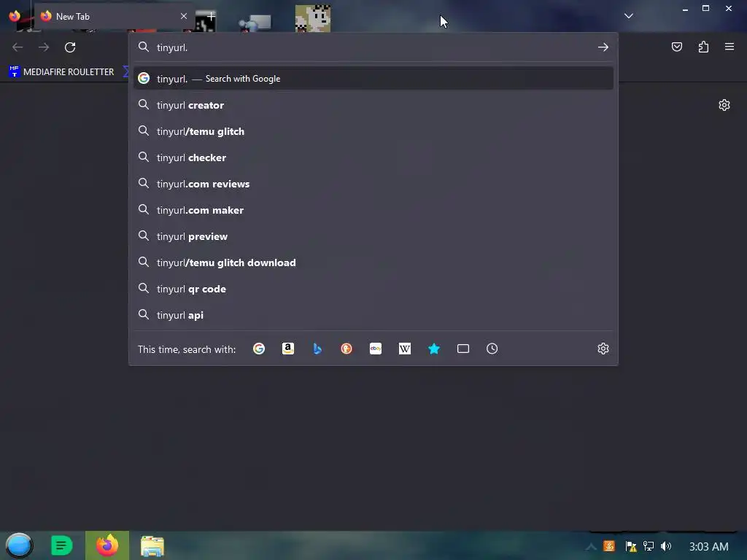Choose the 'tinyurl.com maker' suggestion
Screen dimensions: 747x560
(373, 210)
